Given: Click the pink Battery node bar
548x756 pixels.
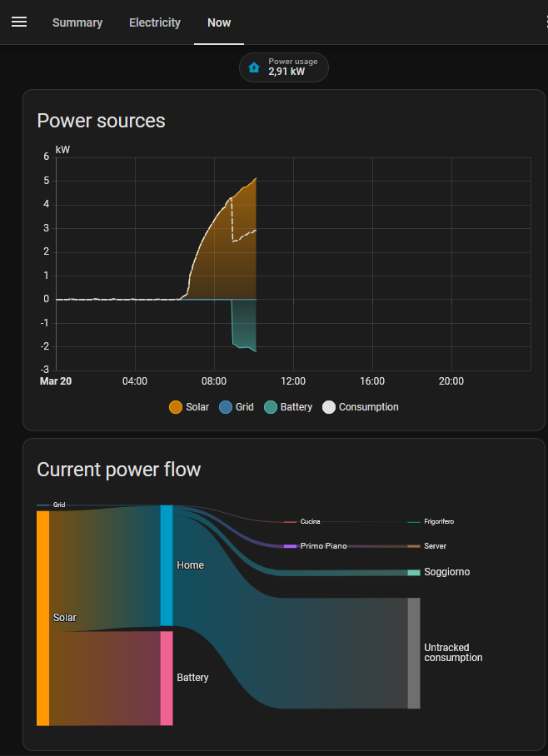Looking at the screenshot, I should pyautogui.click(x=167, y=679).
